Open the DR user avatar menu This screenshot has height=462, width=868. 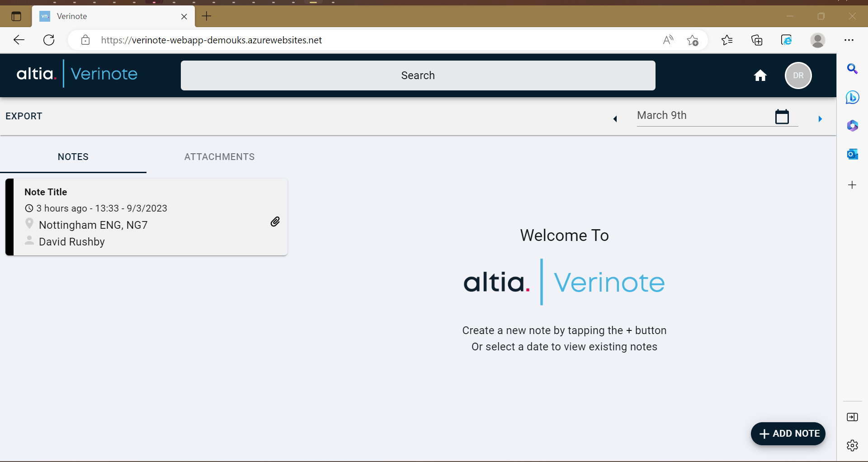(798, 75)
